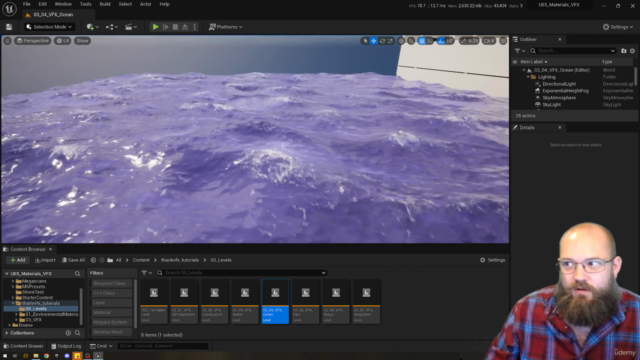This screenshot has width=640, height=360.
Task: Open the Selection Mode dropdown
Action: point(49,27)
